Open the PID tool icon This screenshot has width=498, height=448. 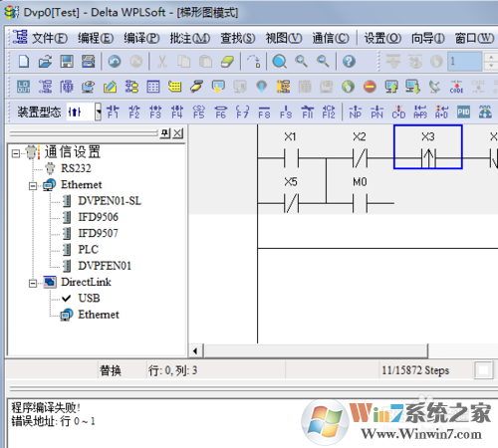click(463, 112)
